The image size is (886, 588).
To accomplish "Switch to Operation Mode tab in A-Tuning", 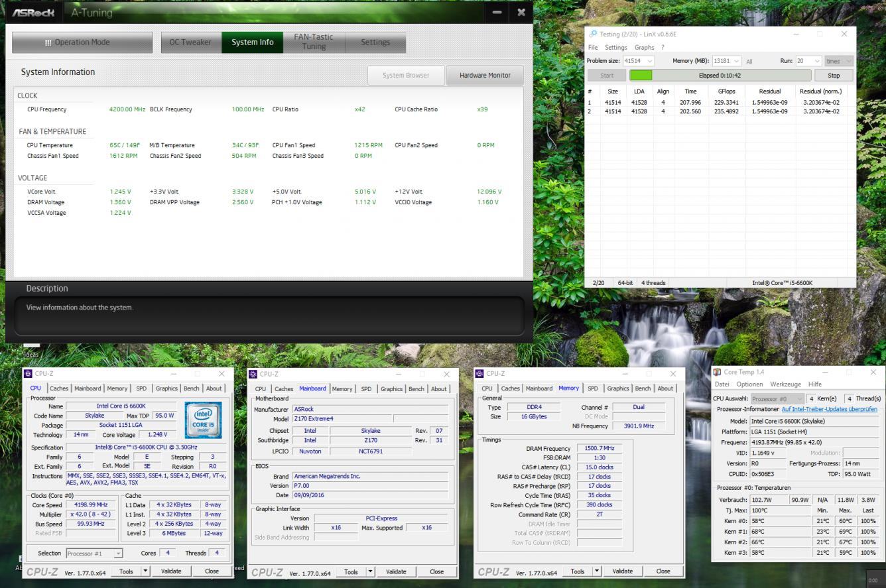I will coord(82,42).
